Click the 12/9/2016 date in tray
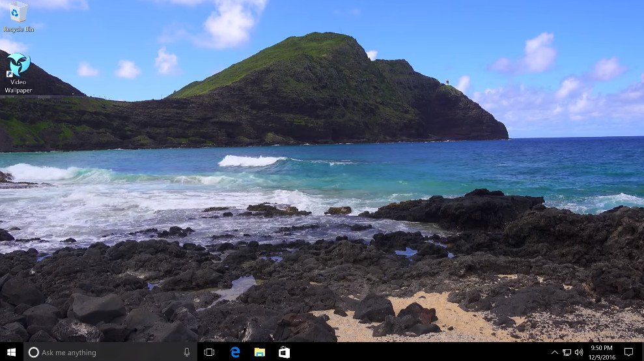This screenshot has width=644, height=361. click(x=602, y=357)
